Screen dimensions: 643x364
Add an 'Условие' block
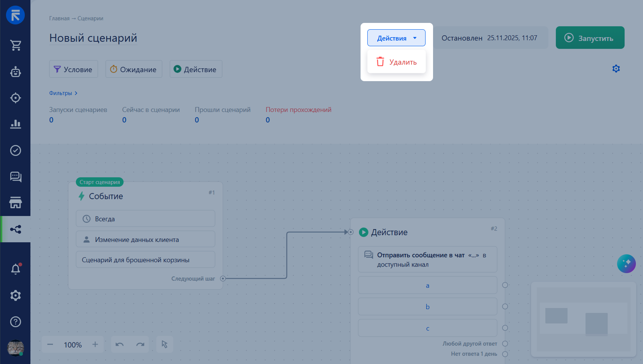(x=74, y=69)
